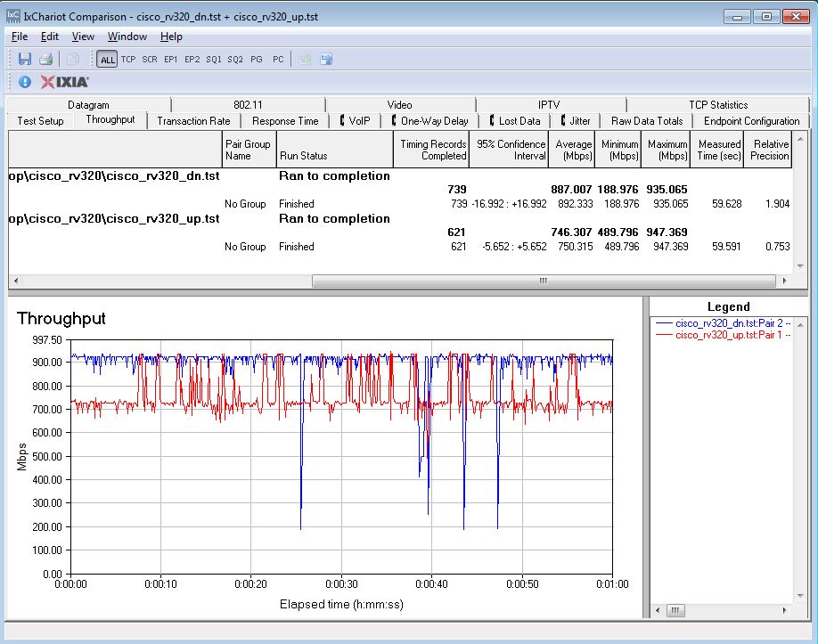This screenshot has width=818, height=644.
Task: Open the One-Way Delay tab
Action: point(429,121)
